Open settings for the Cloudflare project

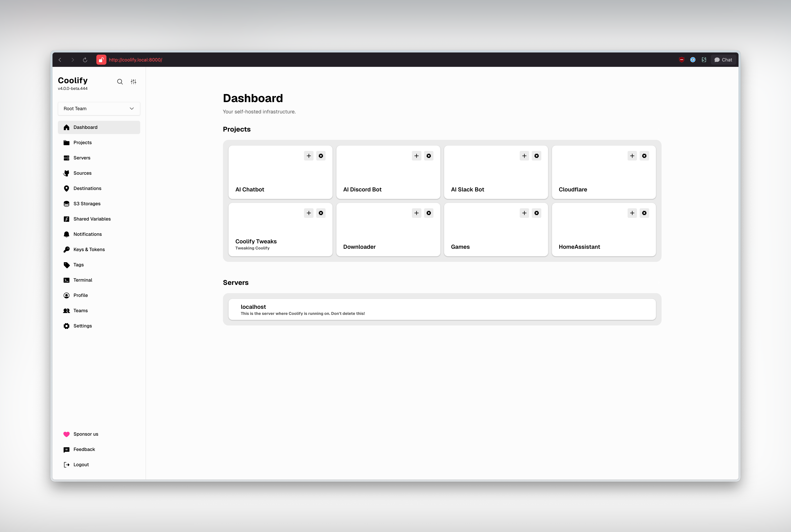point(644,156)
